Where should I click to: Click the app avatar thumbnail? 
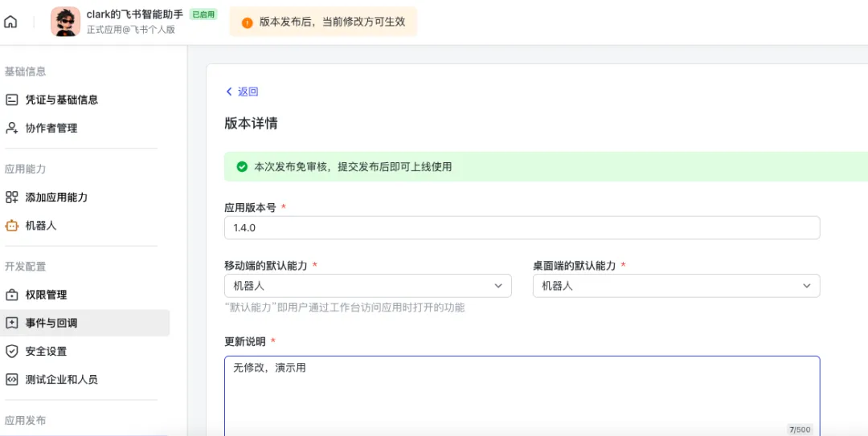click(65, 22)
